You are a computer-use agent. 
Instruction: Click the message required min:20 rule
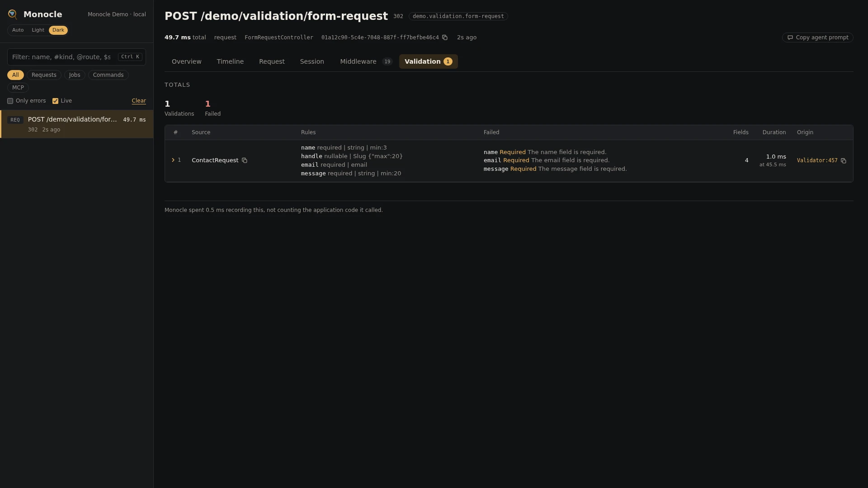(x=351, y=174)
